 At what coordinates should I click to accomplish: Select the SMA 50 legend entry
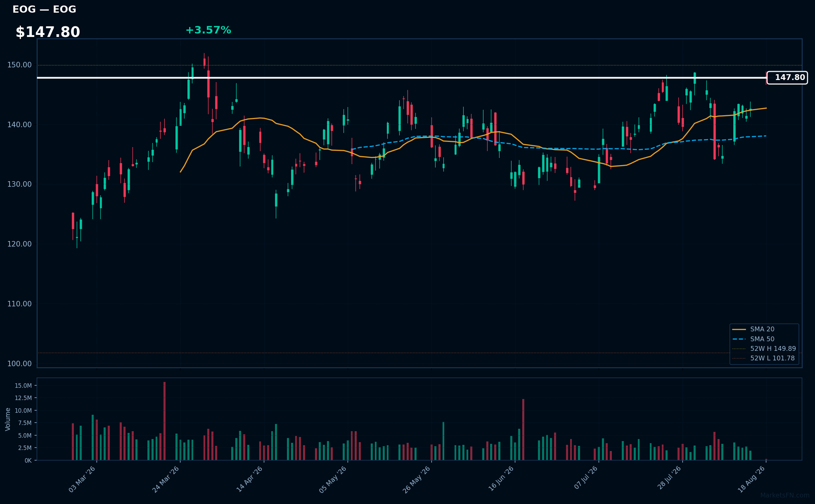764,339
